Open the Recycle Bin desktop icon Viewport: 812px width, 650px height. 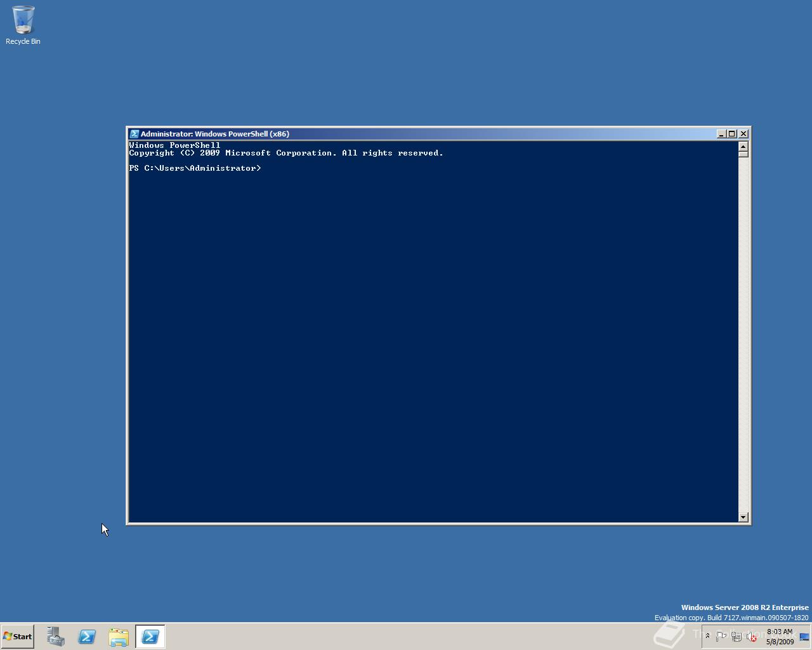[x=23, y=25]
